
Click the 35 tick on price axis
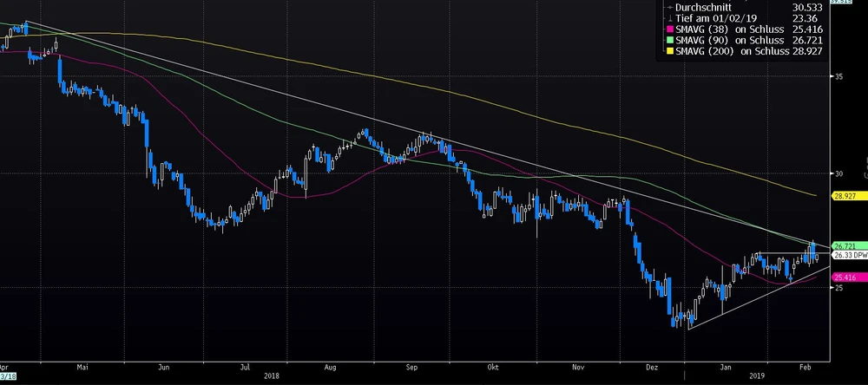(838, 77)
